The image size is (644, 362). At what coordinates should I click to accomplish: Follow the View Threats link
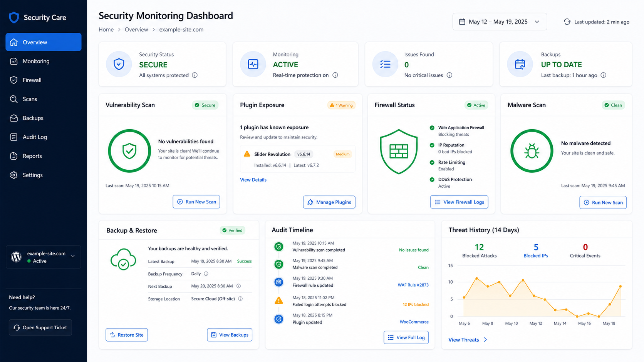[468, 340]
